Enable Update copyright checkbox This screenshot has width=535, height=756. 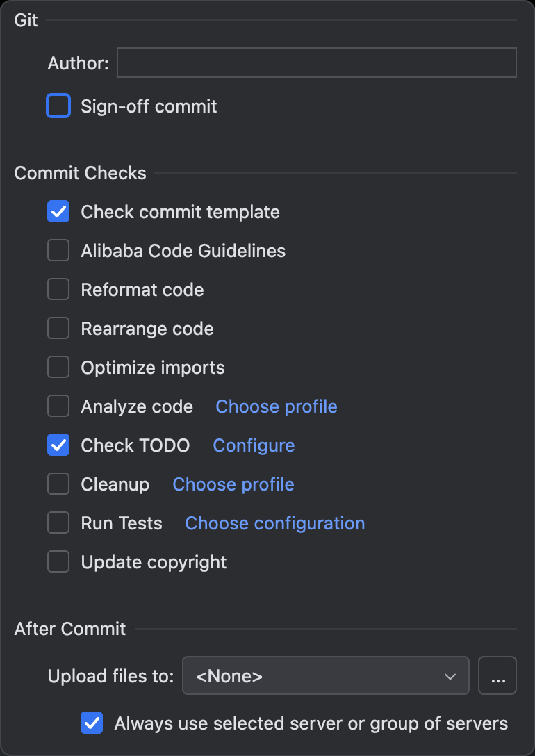click(58, 562)
